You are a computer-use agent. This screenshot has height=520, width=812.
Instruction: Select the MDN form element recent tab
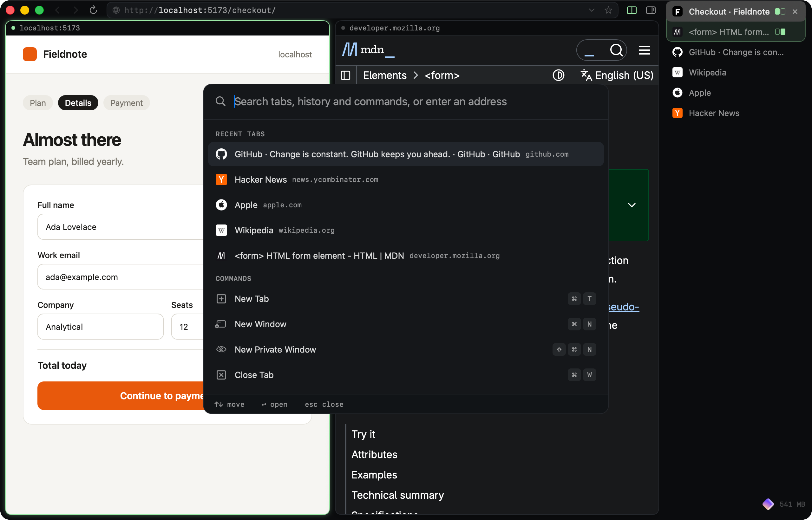[406, 255]
